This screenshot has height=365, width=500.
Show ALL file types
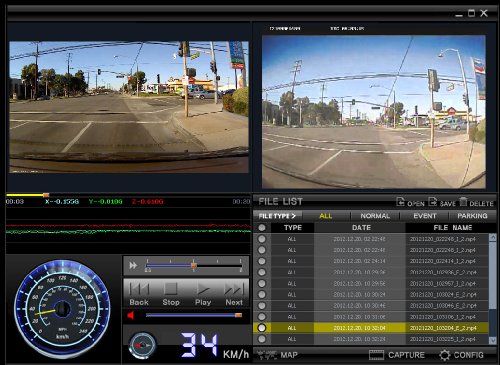tap(326, 216)
